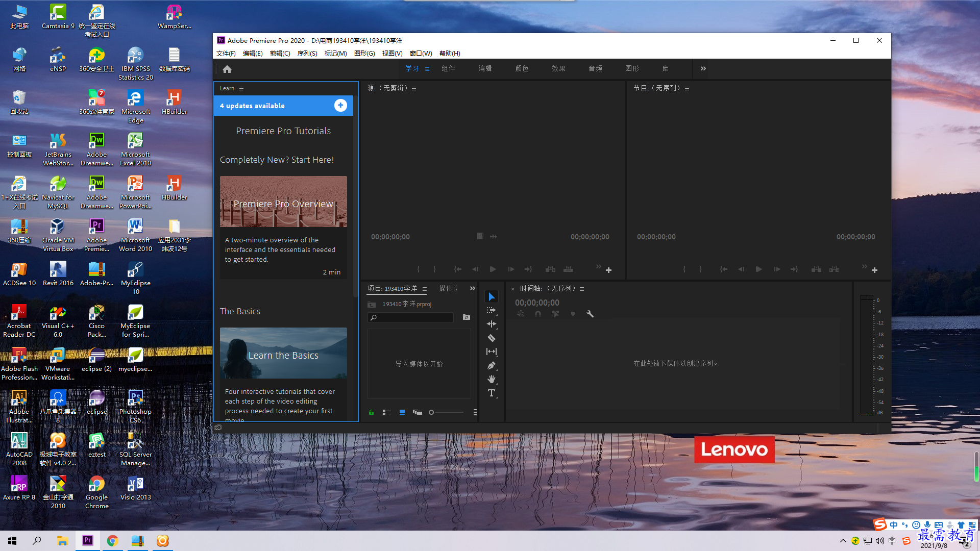This screenshot has width=980, height=551.
Task: Open Google Chrome from the taskbar
Action: (x=112, y=540)
